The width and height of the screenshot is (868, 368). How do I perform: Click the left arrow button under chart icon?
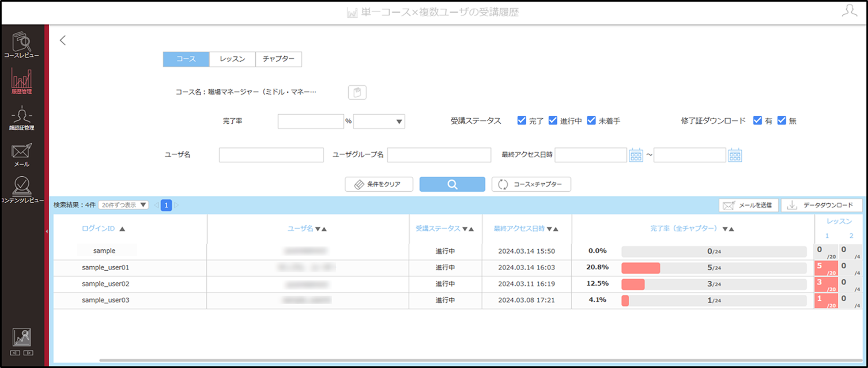click(x=15, y=352)
